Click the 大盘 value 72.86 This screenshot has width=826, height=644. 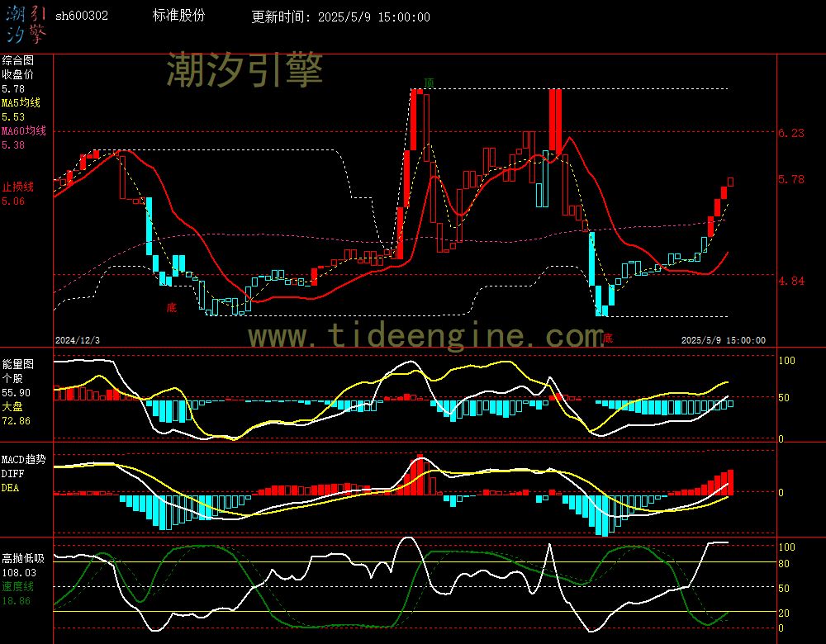(17, 421)
